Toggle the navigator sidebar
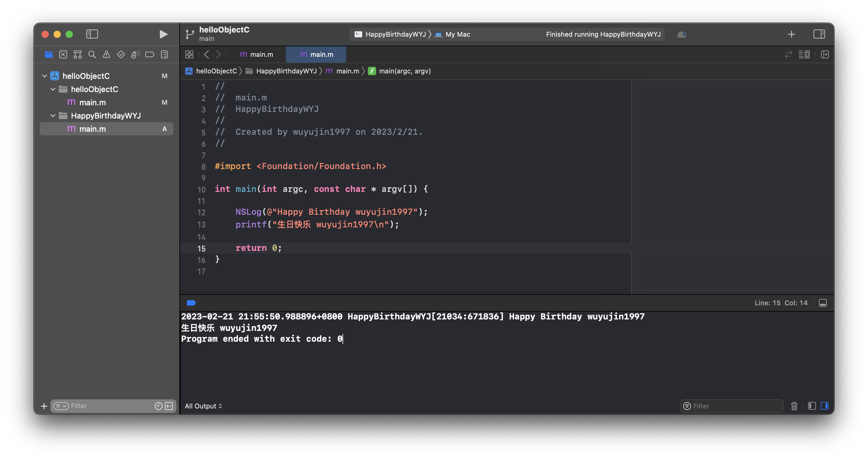 tap(92, 34)
